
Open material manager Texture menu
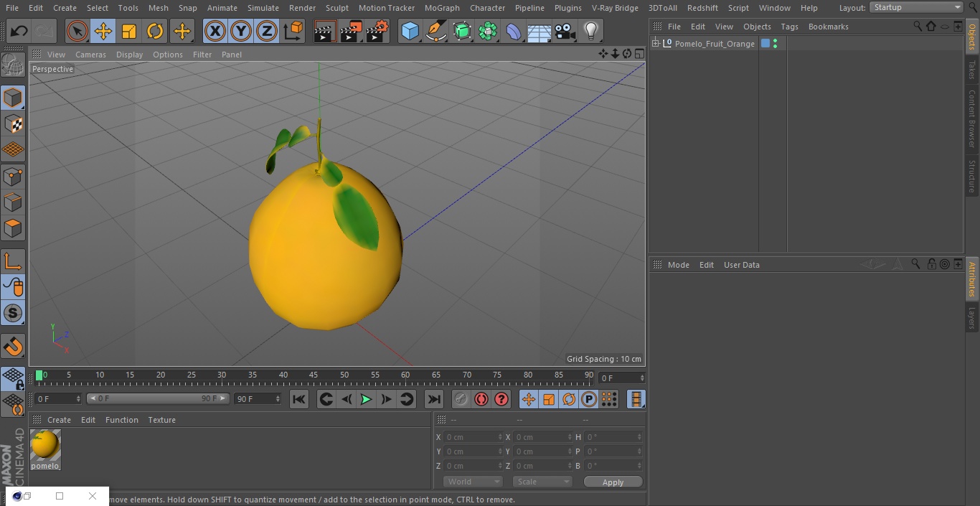[x=161, y=420]
